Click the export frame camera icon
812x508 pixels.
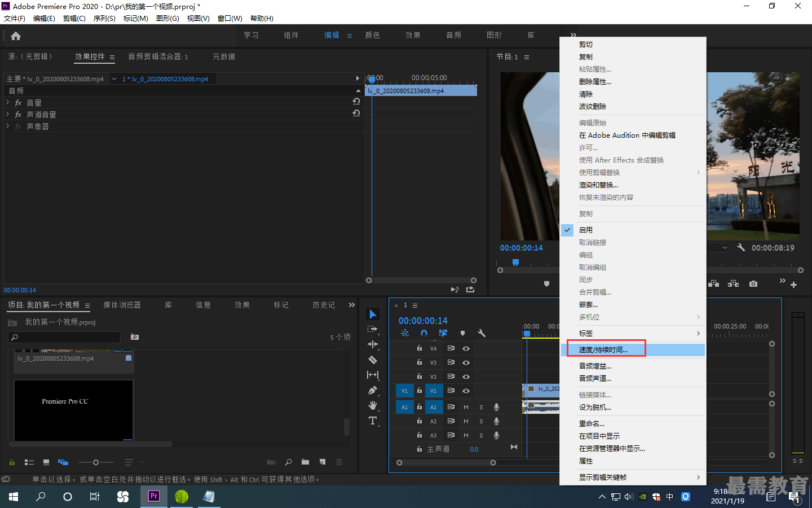pos(753,284)
